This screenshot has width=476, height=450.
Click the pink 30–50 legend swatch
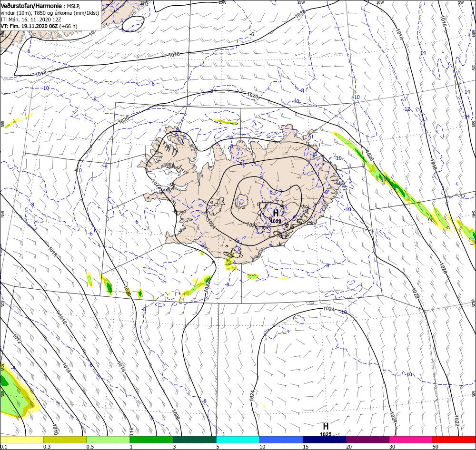point(411,440)
